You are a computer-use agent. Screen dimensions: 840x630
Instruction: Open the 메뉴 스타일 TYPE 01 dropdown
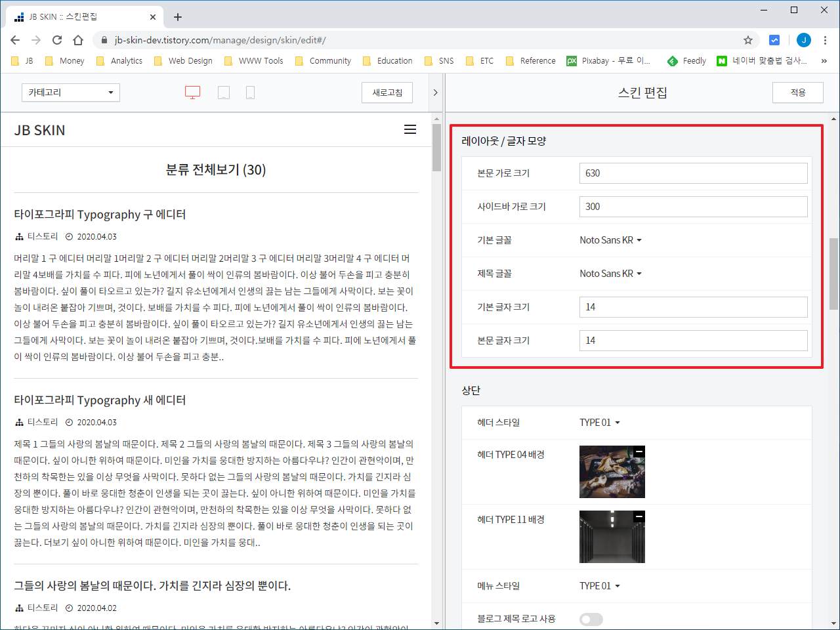(600, 586)
